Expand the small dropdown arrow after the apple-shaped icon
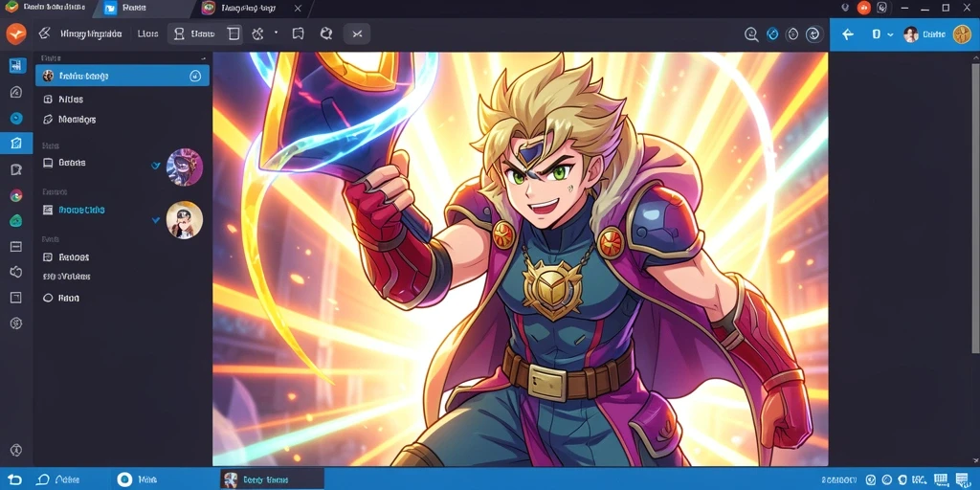 pyautogui.click(x=276, y=32)
